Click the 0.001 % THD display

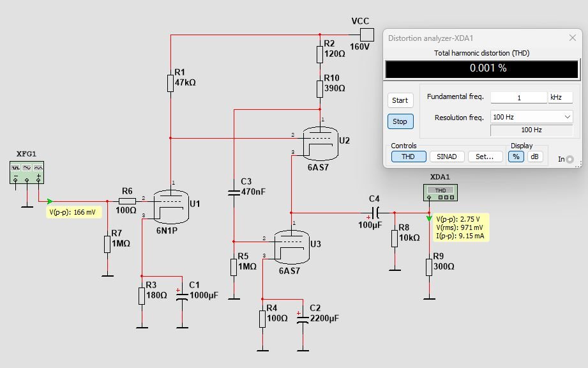click(482, 68)
